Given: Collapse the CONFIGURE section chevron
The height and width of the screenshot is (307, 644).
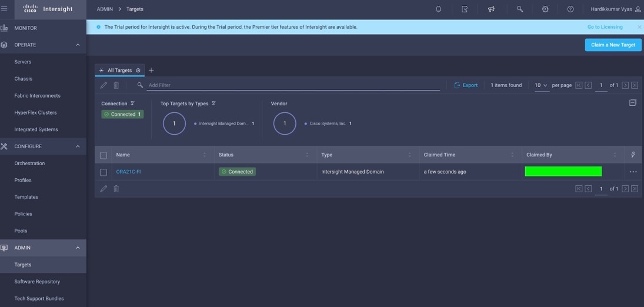Looking at the screenshot, I should click(x=78, y=146).
